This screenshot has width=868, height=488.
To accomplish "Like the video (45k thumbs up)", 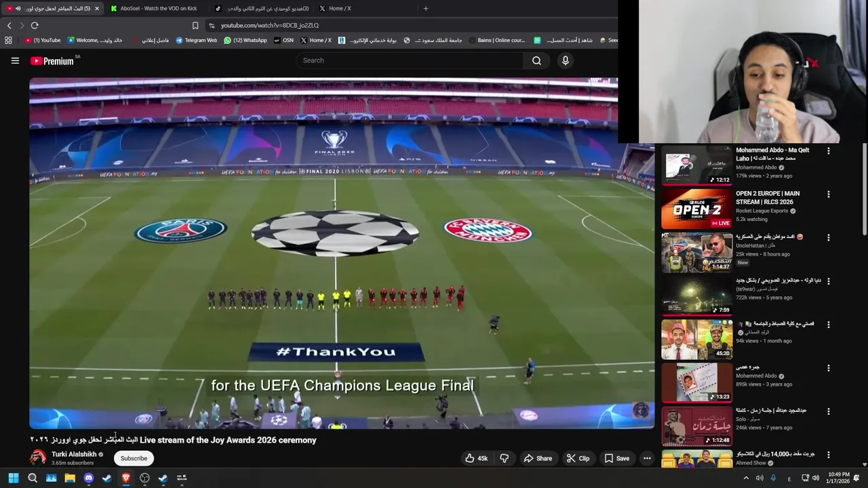I will tap(477, 458).
